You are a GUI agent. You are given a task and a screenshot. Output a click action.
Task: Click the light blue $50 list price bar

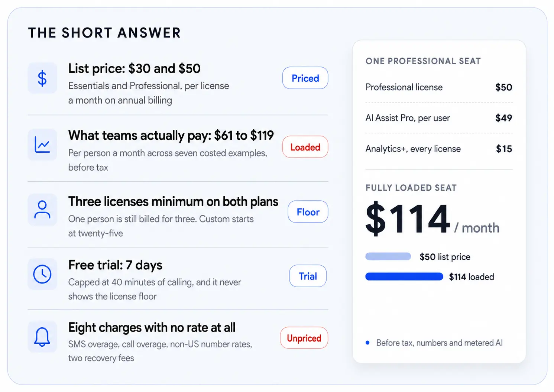(x=388, y=256)
